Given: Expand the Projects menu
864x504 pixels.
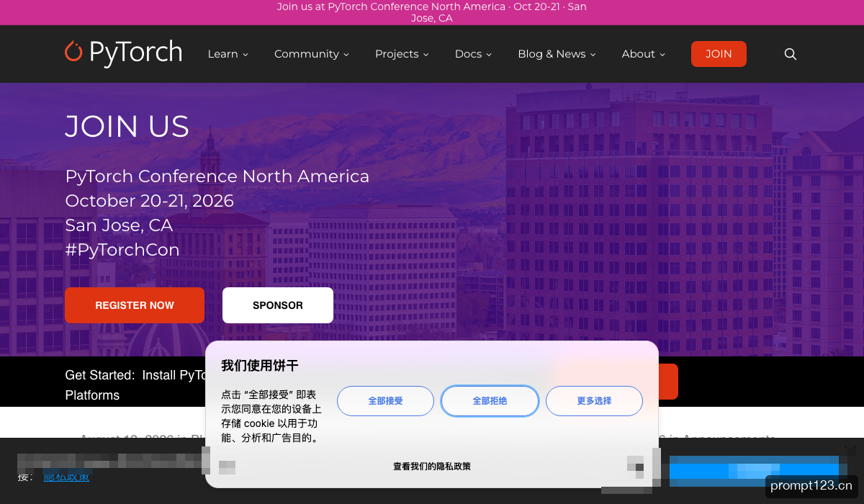Looking at the screenshot, I should (402, 54).
